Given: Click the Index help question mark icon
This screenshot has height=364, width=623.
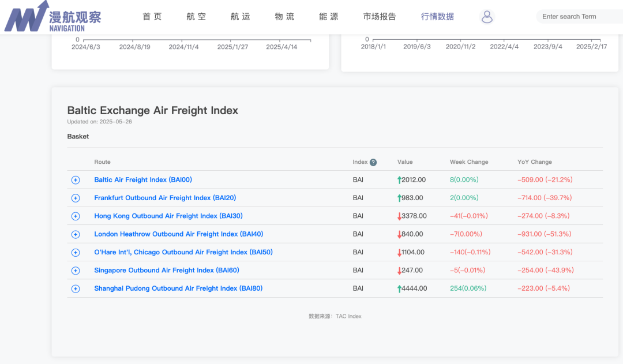Looking at the screenshot, I should [373, 162].
